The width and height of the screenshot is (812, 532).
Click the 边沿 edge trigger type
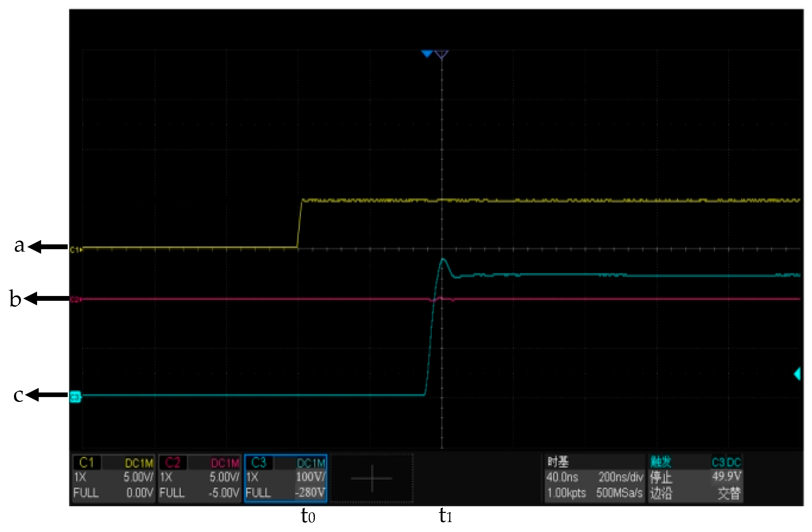[x=661, y=493]
